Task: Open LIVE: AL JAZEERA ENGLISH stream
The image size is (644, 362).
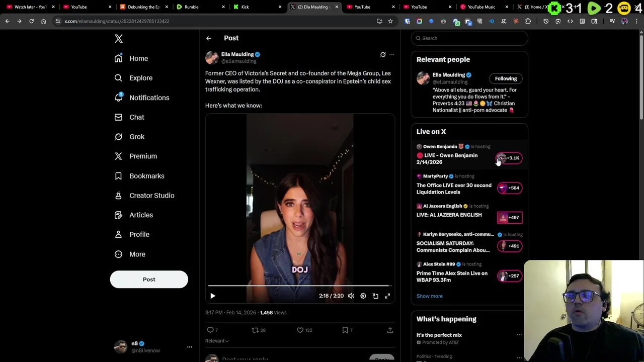Action: pyautogui.click(x=469, y=214)
